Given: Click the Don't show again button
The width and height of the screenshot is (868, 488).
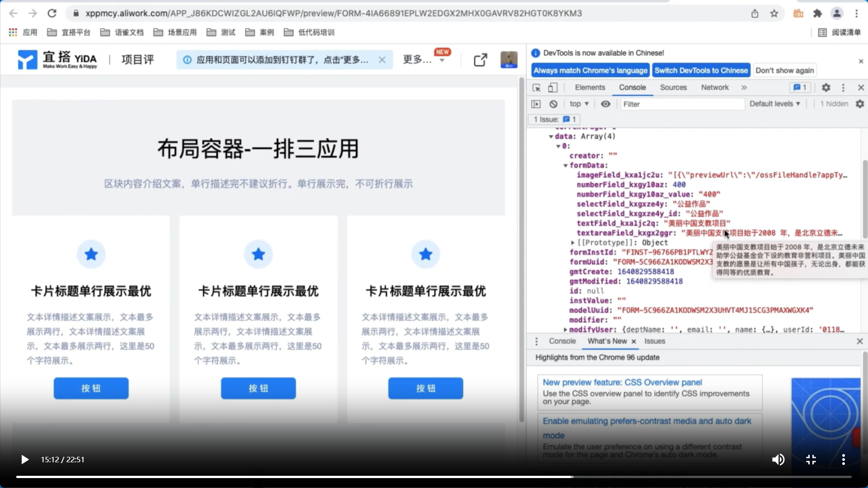Looking at the screenshot, I should 784,70.
